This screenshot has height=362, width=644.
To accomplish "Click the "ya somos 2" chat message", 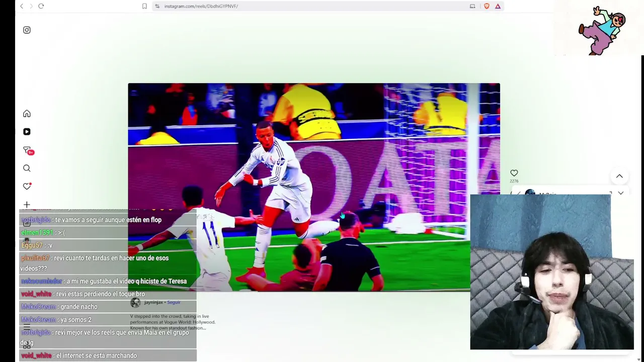I will click(x=108, y=320).
